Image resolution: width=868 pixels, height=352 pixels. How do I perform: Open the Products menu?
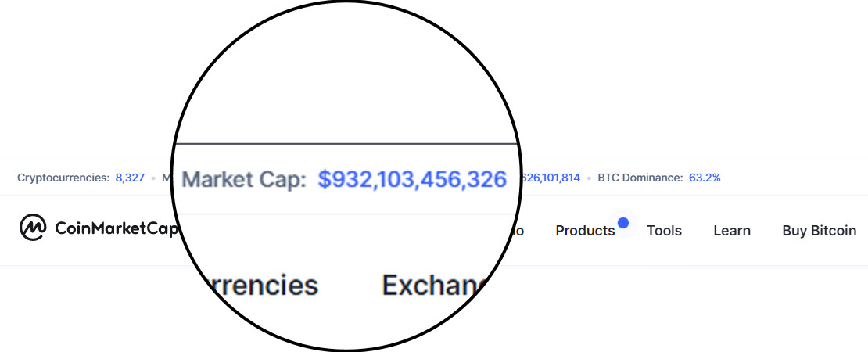(585, 231)
